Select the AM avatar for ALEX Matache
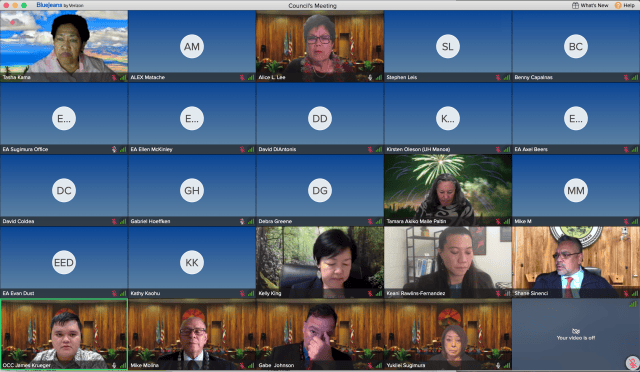640x372 pixels. point(192,47)
